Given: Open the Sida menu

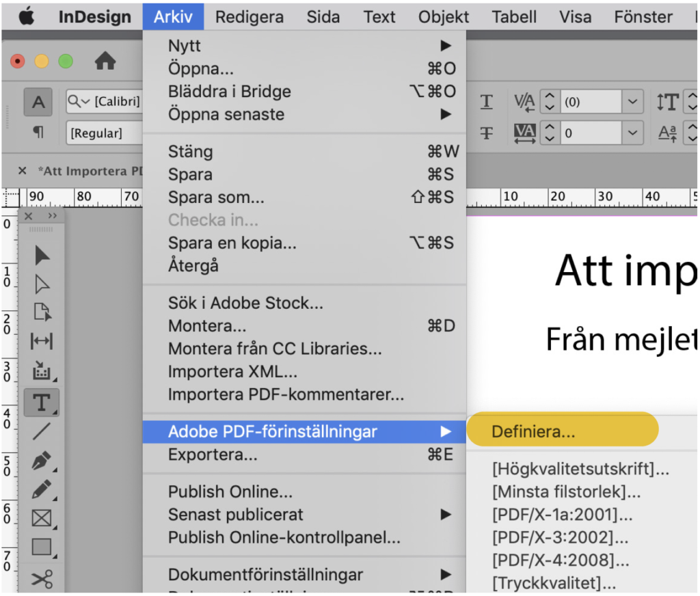Looking at the screenshot, I should 323,17.
